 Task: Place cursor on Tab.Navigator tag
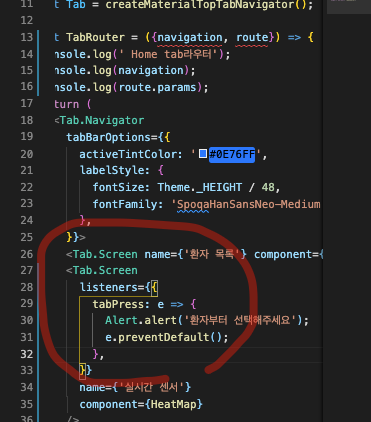(102, 120)
